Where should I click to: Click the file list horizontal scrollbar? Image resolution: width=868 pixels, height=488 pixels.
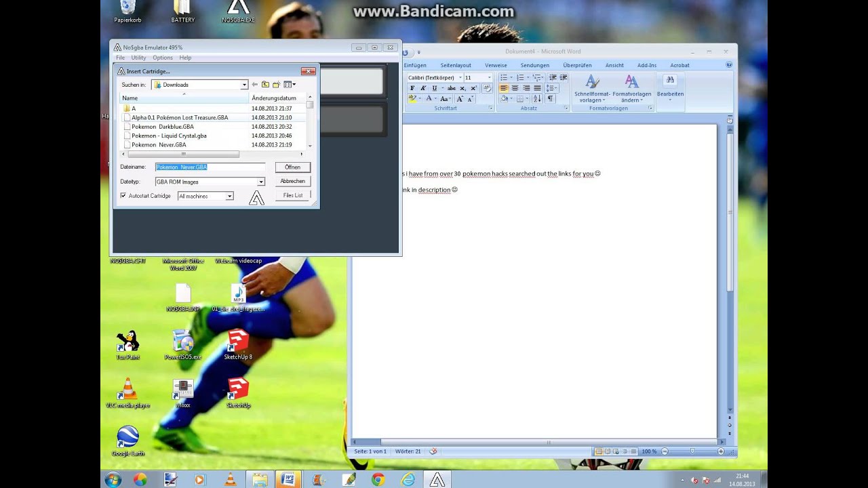coord(183,155)
